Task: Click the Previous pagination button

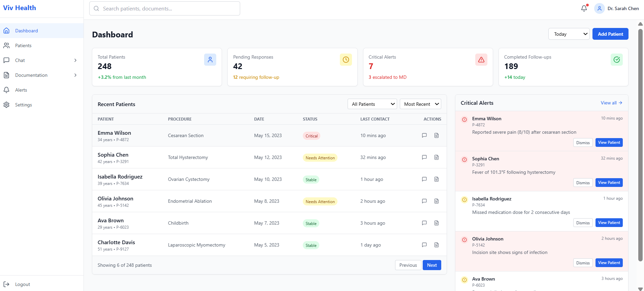Action: [x=408, y=265]
